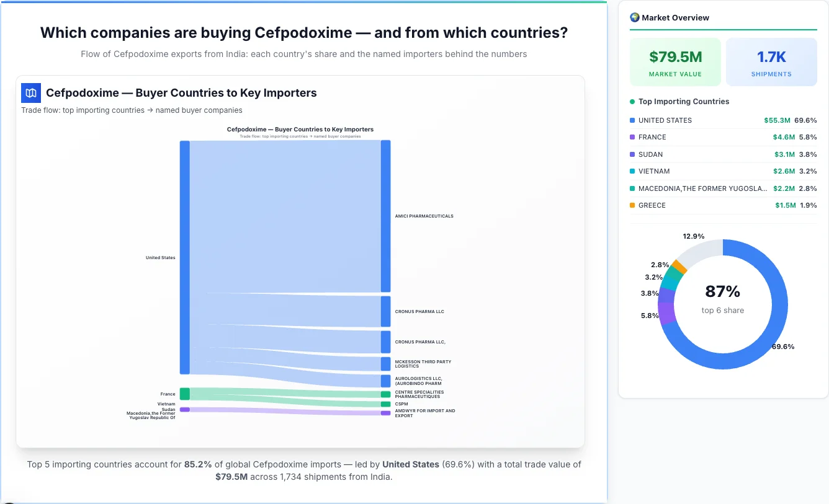
Task: Click the teal legend square for MACEDONIA
Action: point(631,188)
